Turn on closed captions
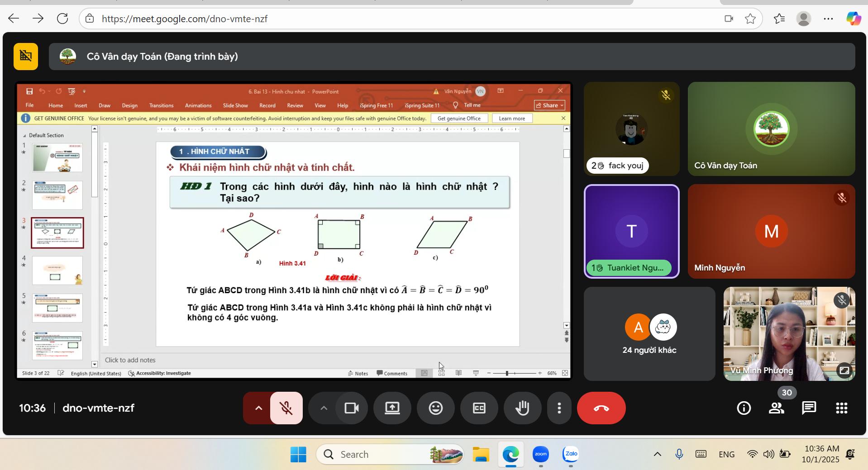The image size is (868, 470). [x=479, y=408]
